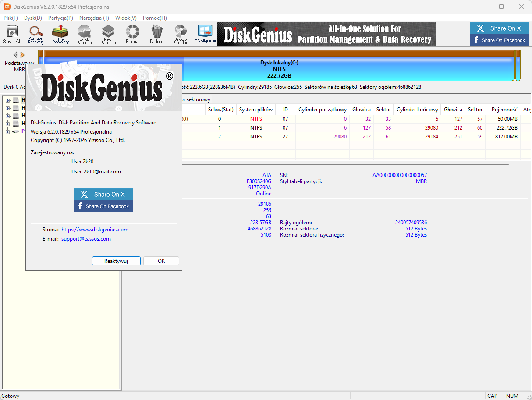
Task: Select the Dysk lokalny(C:) partition bar
Action: pos(279,66)
